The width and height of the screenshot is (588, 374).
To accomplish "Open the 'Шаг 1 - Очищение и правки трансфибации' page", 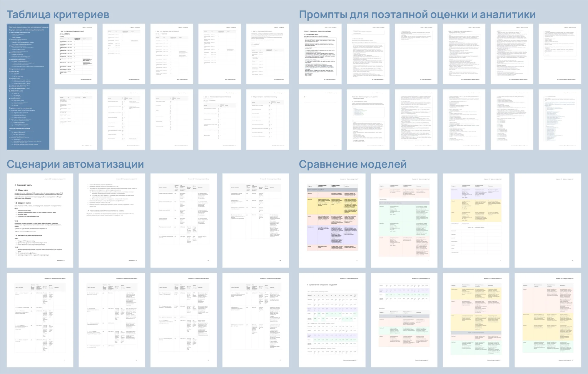I will click(x=320, y=54).
